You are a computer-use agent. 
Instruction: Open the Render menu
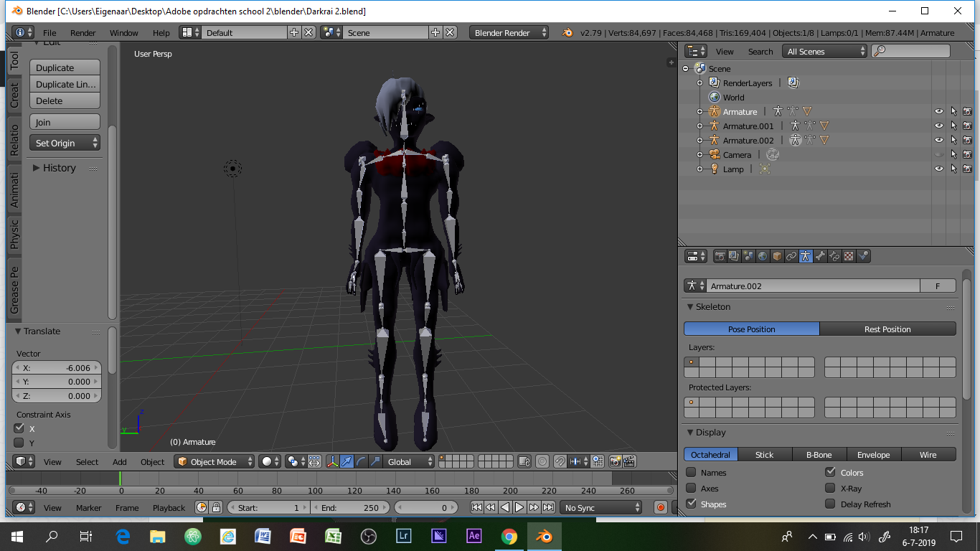click(83, 32)
